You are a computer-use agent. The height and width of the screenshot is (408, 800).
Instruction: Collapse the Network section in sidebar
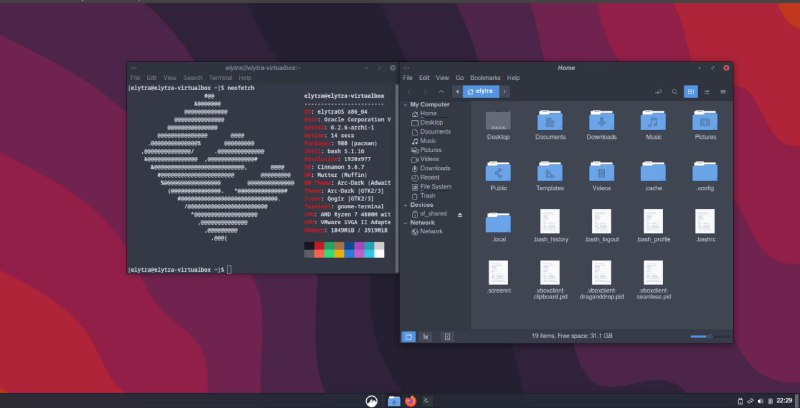point(406,223)
